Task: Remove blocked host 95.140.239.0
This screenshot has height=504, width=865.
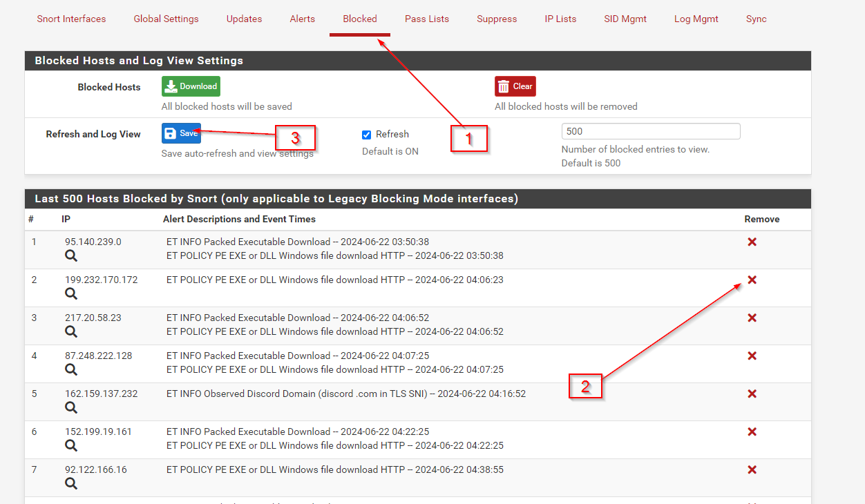Action: tap(752, 242)
